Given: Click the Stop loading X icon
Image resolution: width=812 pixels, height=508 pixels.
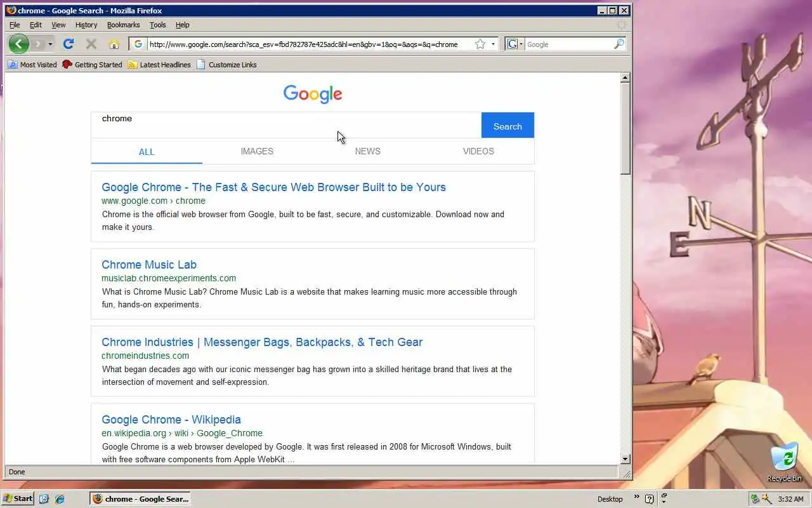Looking at the screenshot, I should point(91,44).
